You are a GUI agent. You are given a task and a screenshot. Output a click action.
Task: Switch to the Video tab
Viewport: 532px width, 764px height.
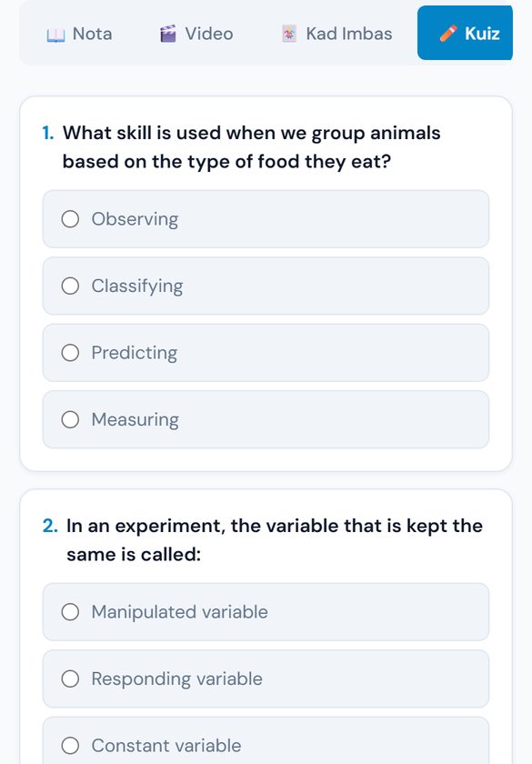coord(196,34)
